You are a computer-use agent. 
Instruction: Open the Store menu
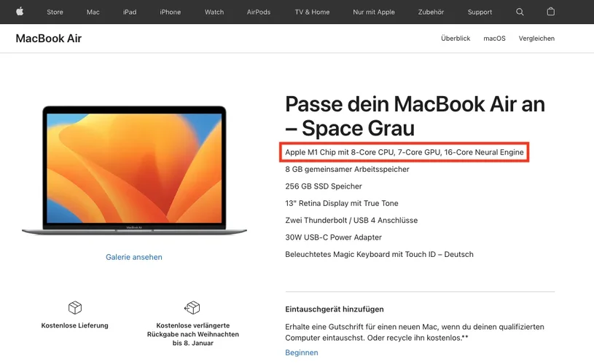click(55, 12)
